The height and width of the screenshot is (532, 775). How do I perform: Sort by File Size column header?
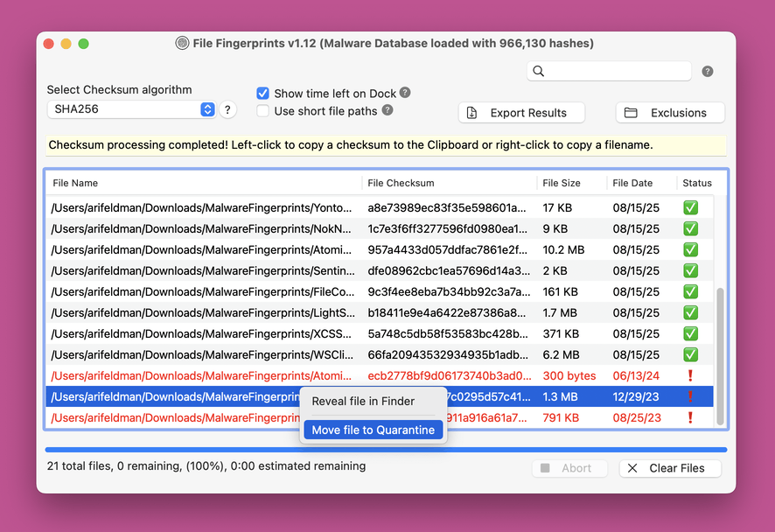562,183
